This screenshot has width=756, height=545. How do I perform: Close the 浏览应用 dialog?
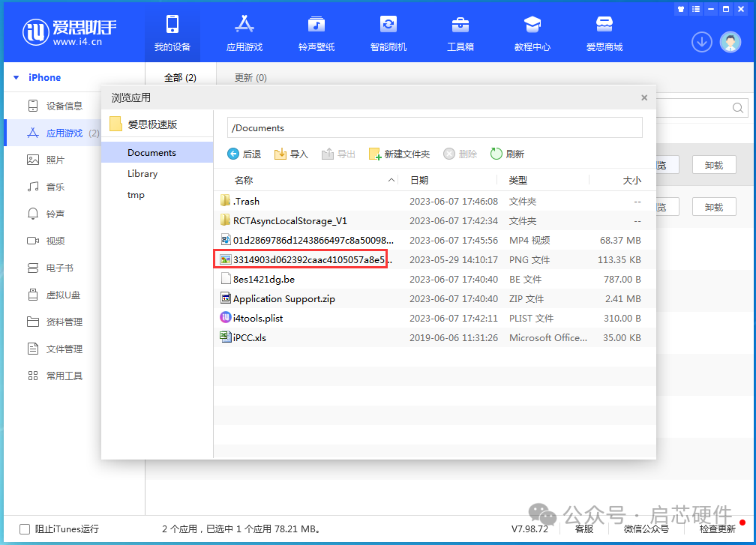pos(644,97)
